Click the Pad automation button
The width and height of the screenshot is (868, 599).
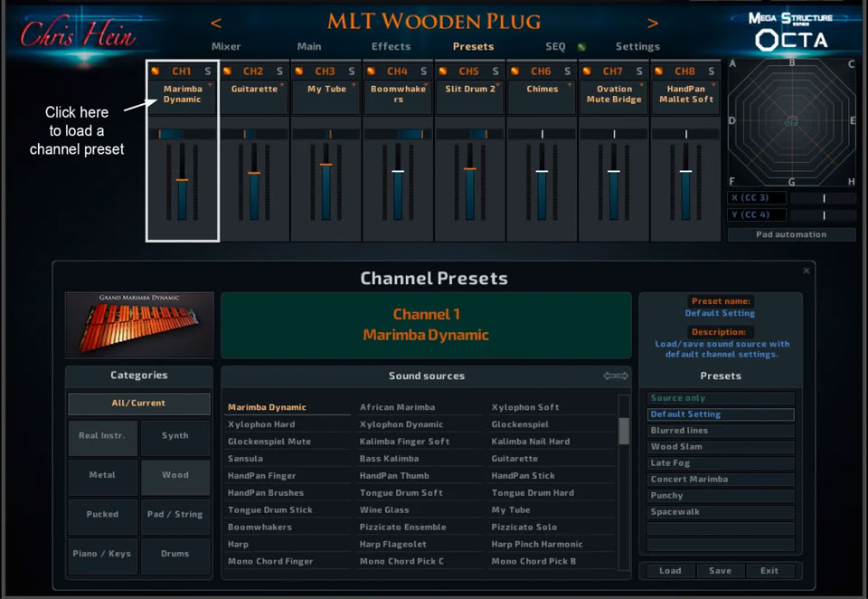pos(791,234)
